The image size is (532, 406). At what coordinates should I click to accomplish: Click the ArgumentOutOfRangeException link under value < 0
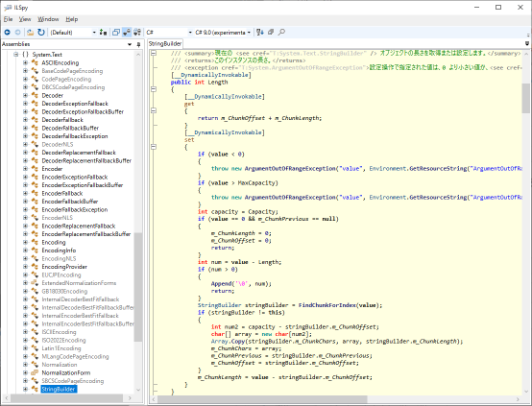tap(290, 168)
